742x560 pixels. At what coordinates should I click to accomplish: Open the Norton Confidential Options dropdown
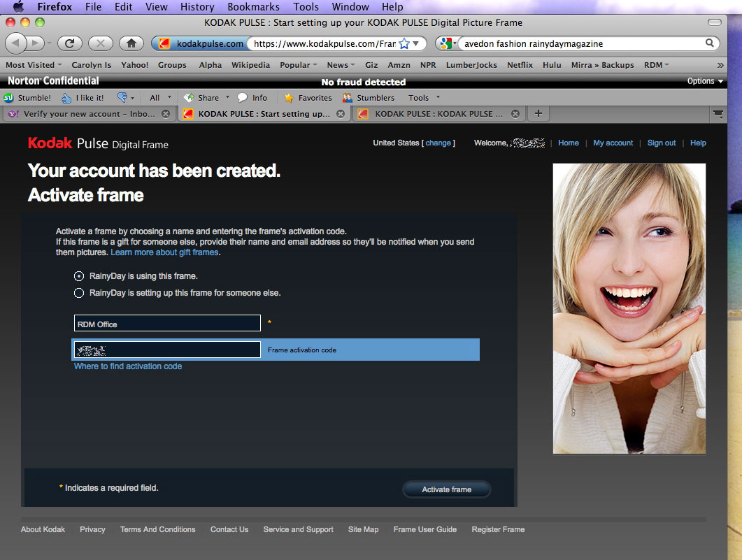705,81
